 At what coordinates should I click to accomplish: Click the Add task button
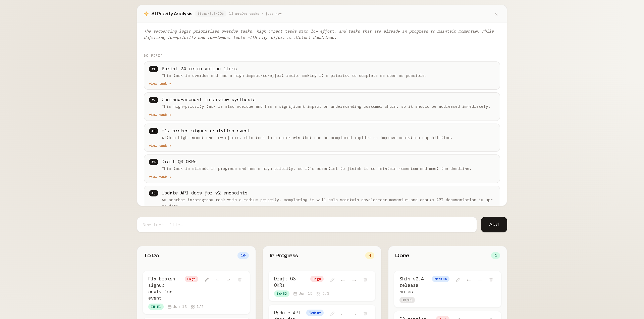pyautogui.click(x=494, y=225)
